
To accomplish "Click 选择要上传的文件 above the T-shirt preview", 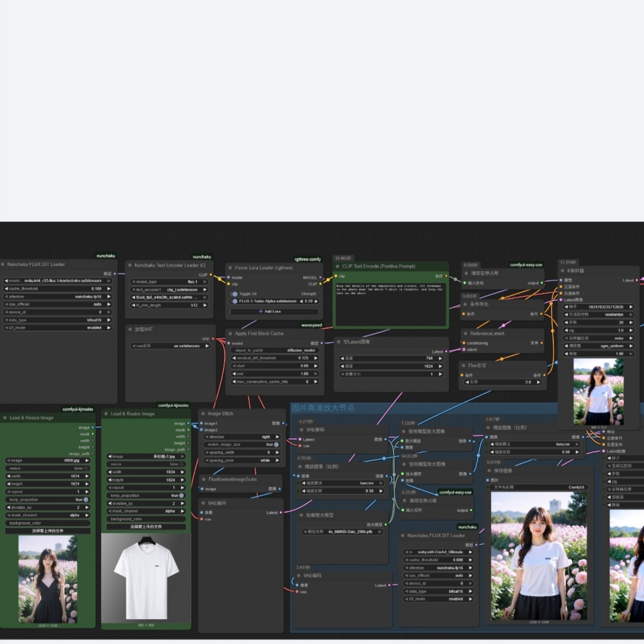I will coord(146,527).
